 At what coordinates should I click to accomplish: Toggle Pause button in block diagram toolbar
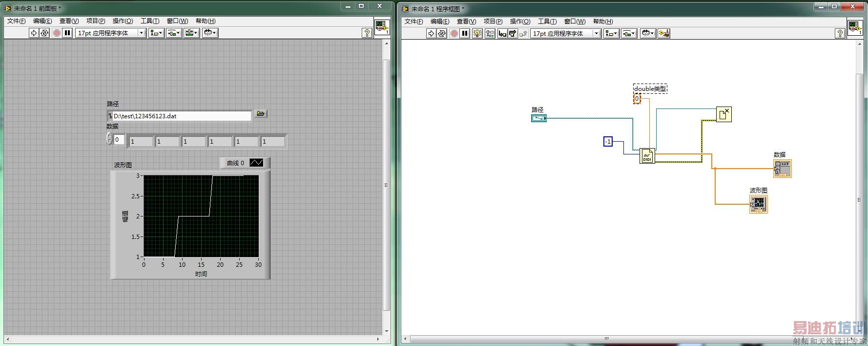point(465,33)
